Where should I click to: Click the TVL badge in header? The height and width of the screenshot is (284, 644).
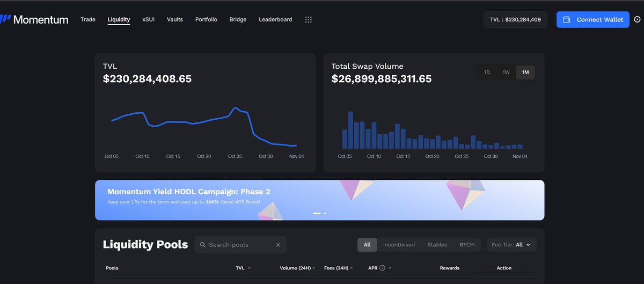tap(515, 19)
